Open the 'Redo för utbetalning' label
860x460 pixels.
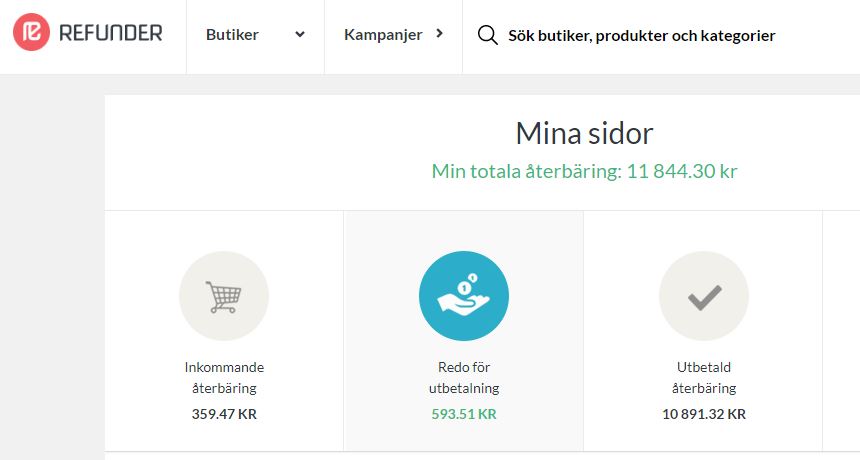(464, 377)
